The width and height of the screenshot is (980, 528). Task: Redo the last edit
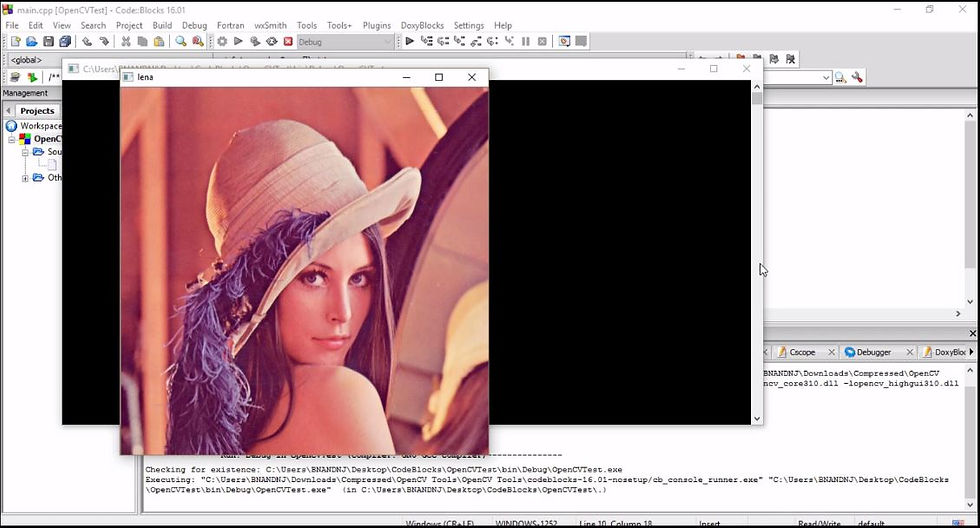click(x=104, y=41)
